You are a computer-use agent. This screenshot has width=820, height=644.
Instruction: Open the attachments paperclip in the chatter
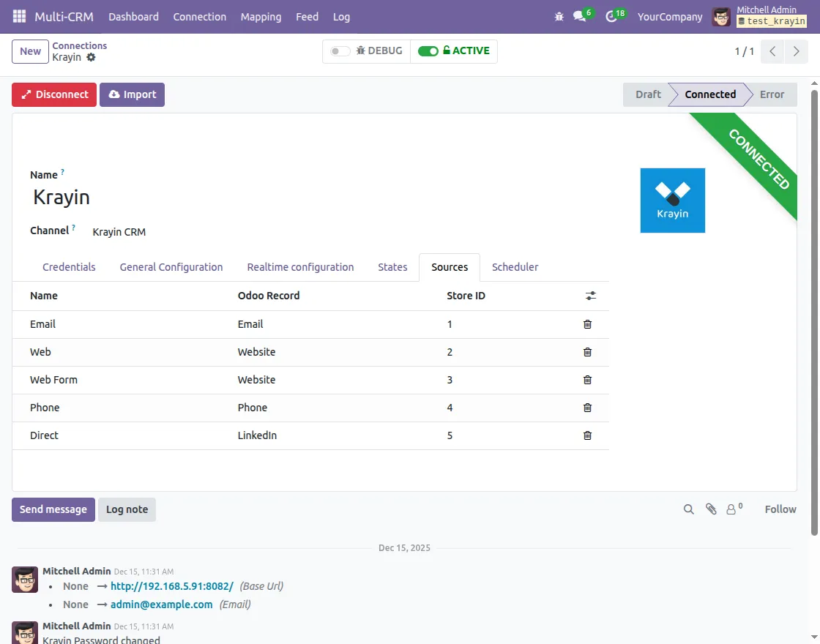[x=711, y=509]
